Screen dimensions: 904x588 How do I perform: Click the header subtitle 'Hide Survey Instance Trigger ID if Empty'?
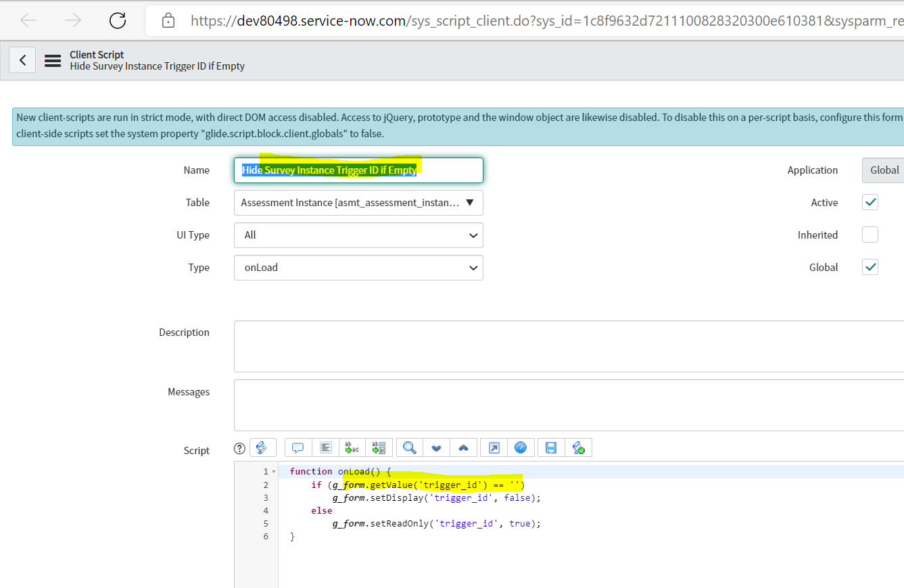click(x=158, y=66)
